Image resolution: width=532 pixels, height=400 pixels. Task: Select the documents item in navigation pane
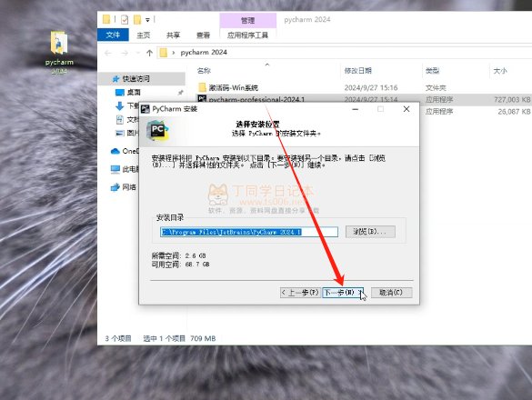tap(127, 119)
